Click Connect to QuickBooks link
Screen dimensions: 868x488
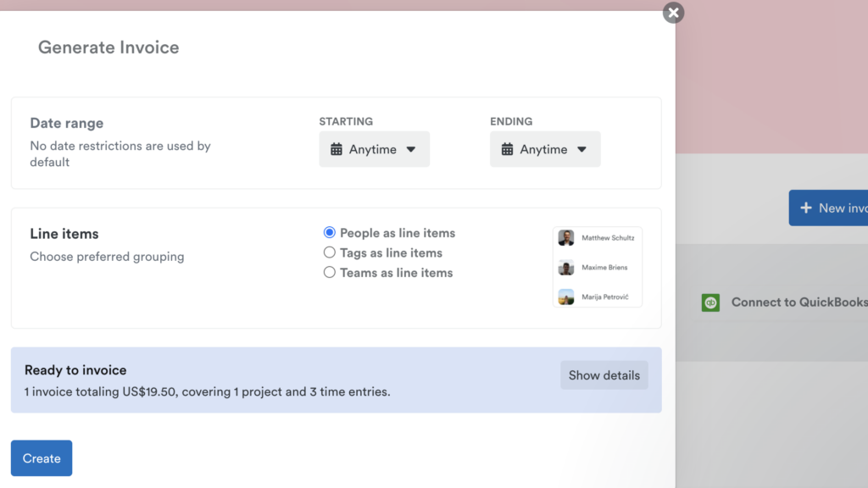click(799, 302)
